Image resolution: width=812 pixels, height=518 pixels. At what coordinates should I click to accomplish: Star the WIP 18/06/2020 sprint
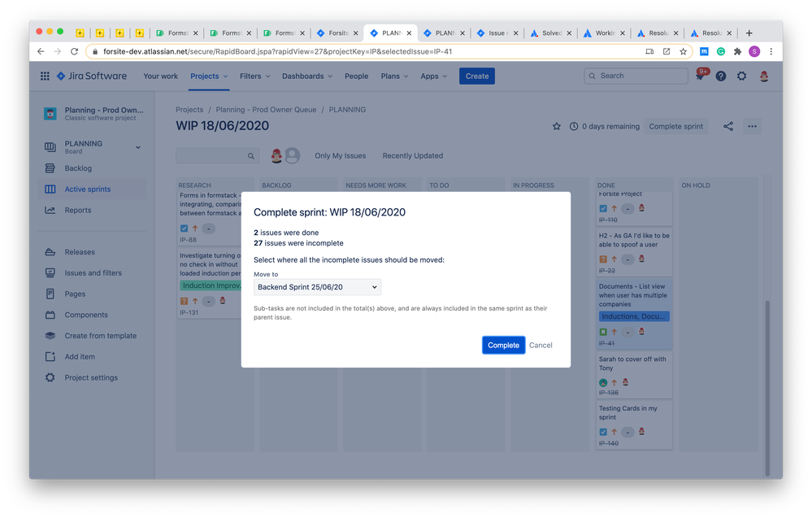click(556, 126)
